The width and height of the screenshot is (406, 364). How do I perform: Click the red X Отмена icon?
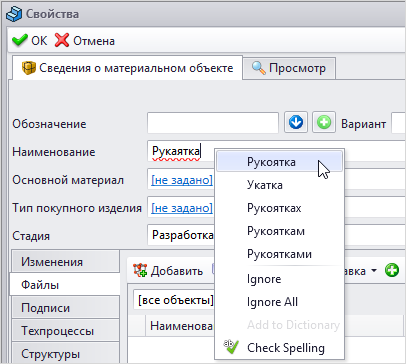tap(62, 40)
